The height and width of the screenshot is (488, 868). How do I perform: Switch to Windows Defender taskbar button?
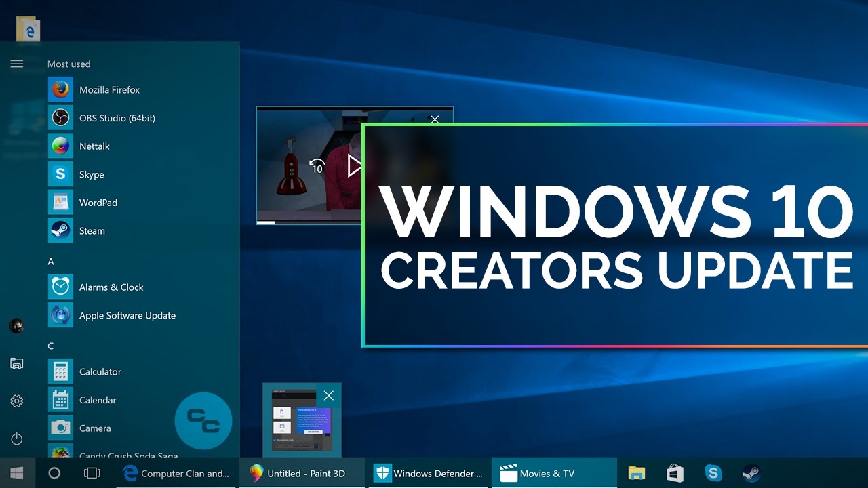429,473
